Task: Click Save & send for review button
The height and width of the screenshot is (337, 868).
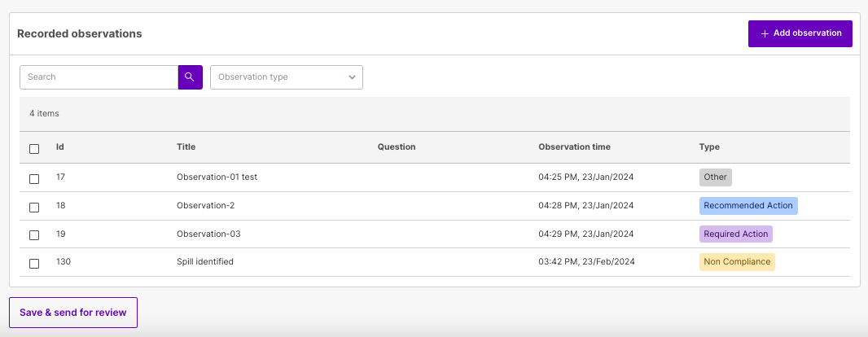Action: (x=73, y=313)
